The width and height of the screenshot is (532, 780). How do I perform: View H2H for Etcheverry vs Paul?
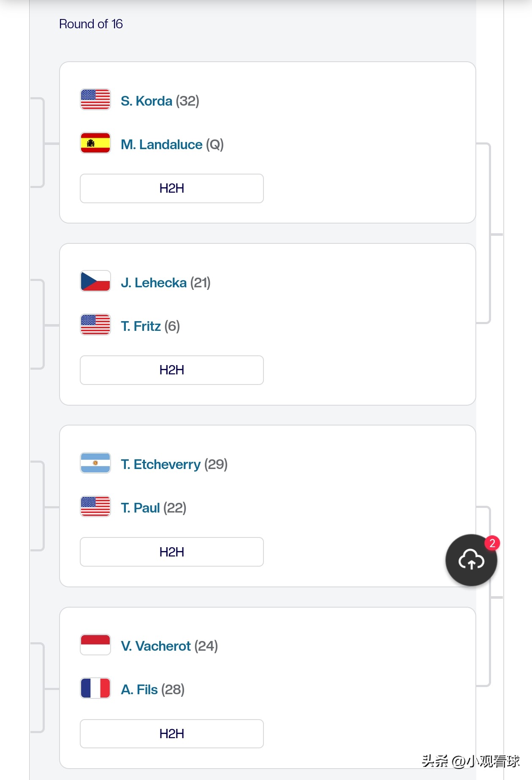point(171,552)
